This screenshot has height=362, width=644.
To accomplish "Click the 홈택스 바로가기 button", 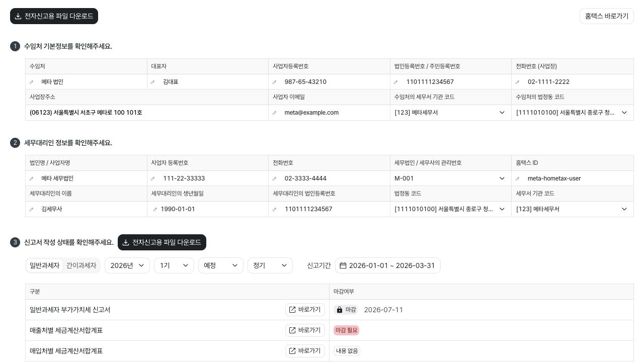I will coord(607,16).
